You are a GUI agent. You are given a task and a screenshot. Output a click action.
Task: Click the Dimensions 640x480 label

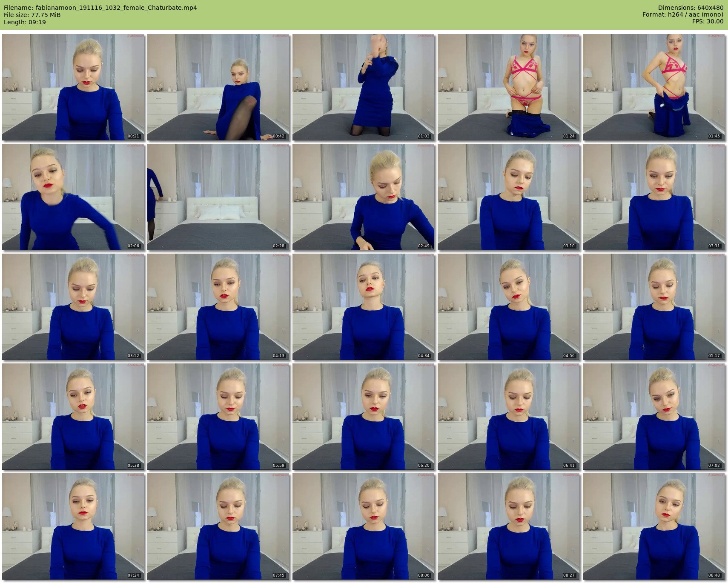[x=691, y=8]
